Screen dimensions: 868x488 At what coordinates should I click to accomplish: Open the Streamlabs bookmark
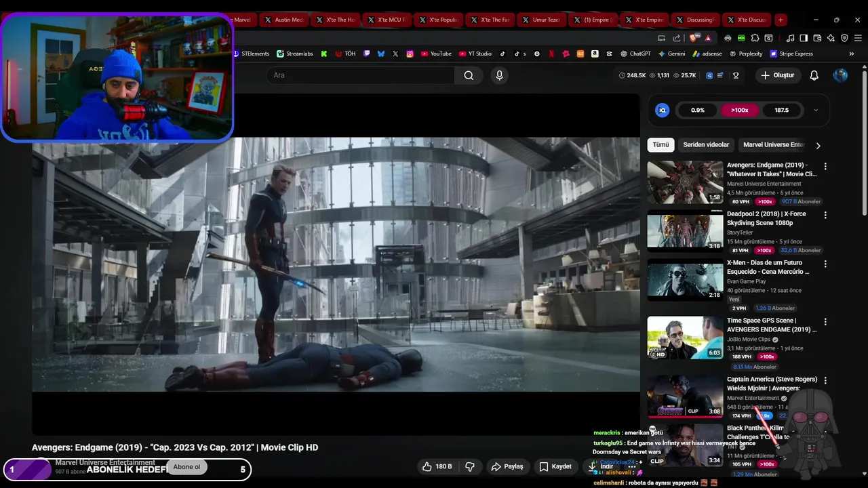[295, 54]
